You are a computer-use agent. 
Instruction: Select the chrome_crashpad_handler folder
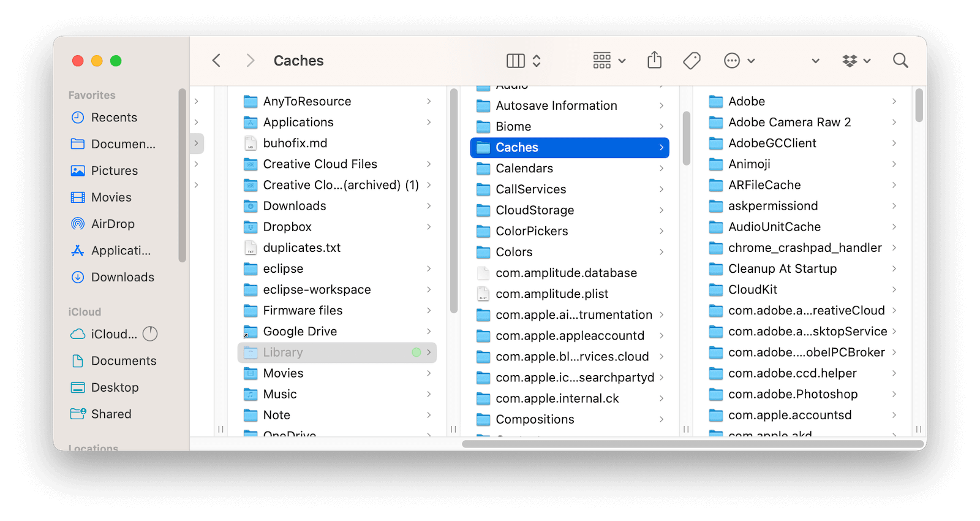[802, 248]
